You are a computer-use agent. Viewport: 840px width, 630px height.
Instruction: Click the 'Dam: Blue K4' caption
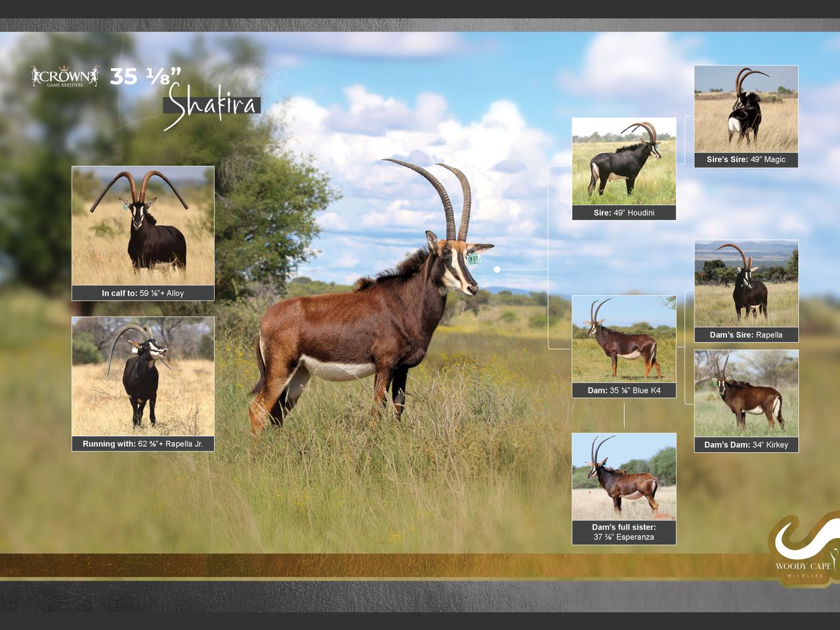(623, 390)
